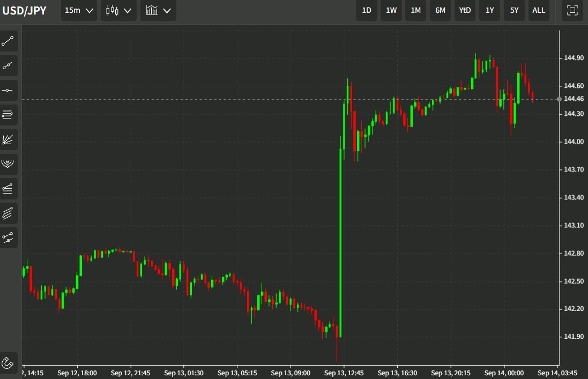The width and height of the screenshot is (588, 379).
Task: Select the trend line drawing tool
Action: pyautogui.click(x=8, y=41)
